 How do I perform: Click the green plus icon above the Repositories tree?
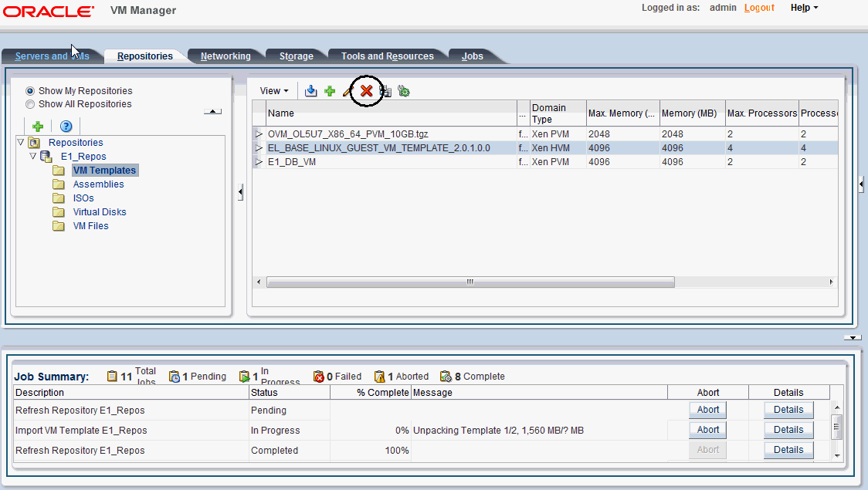point(38,126)
